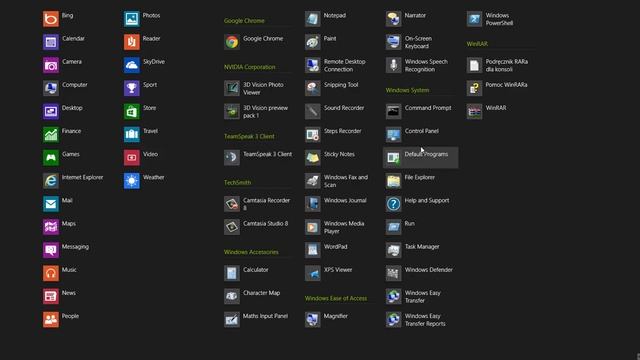
Task: Open Internet Explorer icon
Action: (51, 181)
